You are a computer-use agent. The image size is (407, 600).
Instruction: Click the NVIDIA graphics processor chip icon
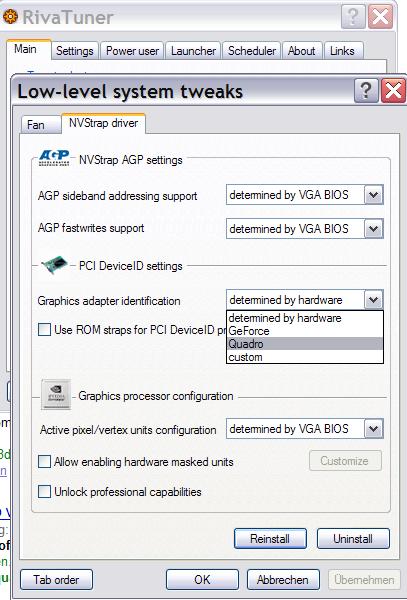(x=56, y=395)
